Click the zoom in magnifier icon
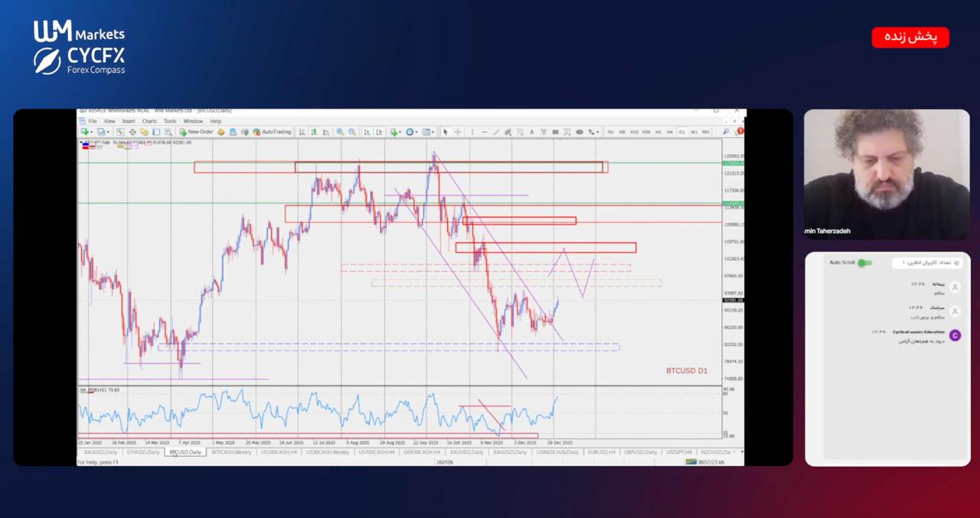 point(340,132)
